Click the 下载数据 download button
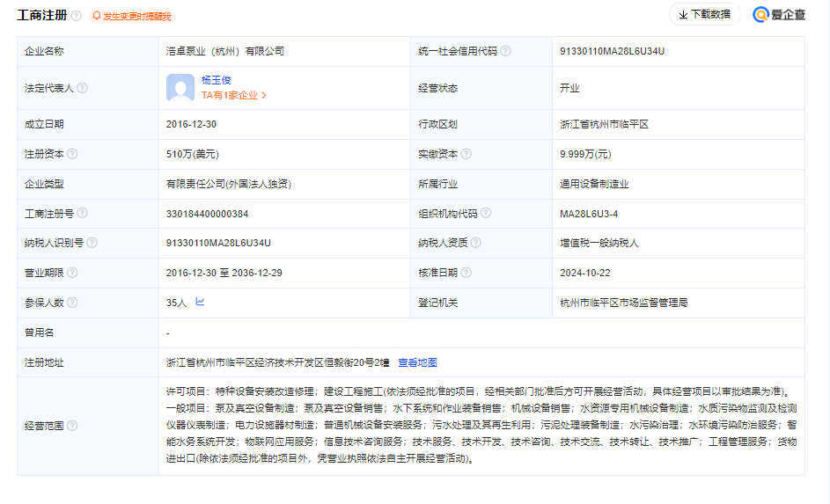 [x=704, y=14]
